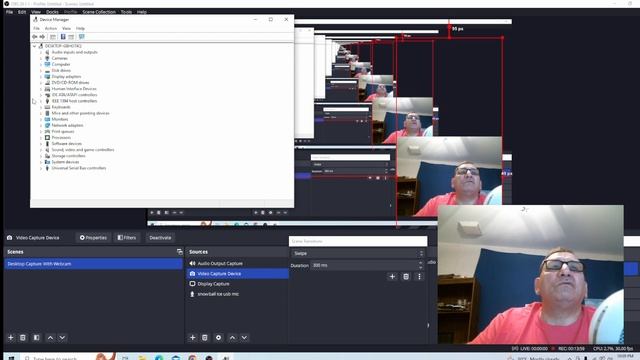
Task: Click the Filters button
Action: tap(127, 238)
